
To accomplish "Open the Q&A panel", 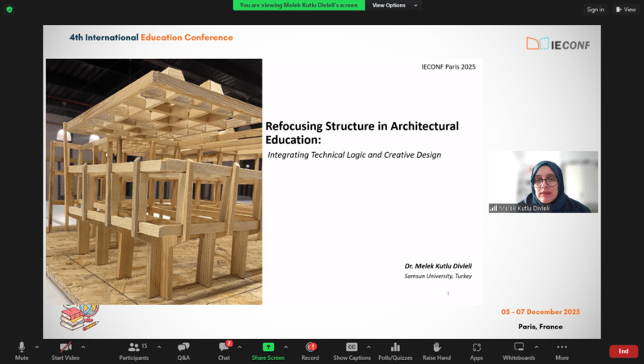I will pos(183,349).
